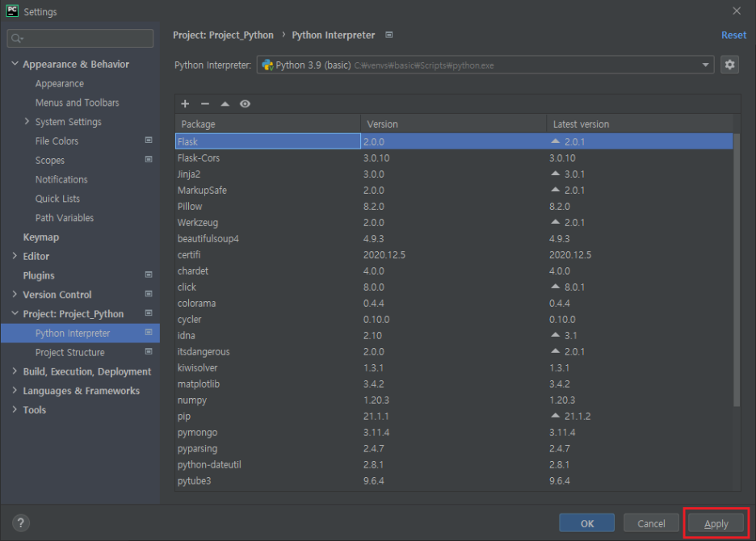The image size is (756, 541).
Task: Click the upgrade arrow for Flask latest version
Action: click(x=556, y=141)
